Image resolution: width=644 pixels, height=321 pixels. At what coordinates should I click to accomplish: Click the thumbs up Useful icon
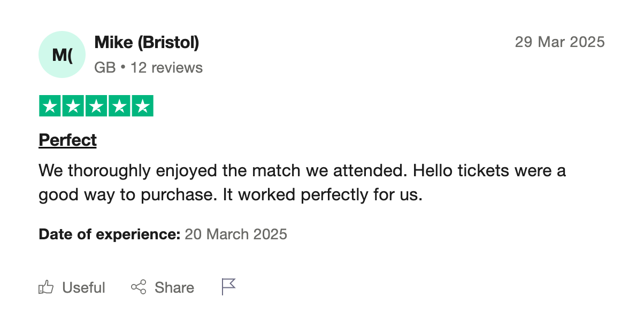pyautogui.click(x=46, y=287)
